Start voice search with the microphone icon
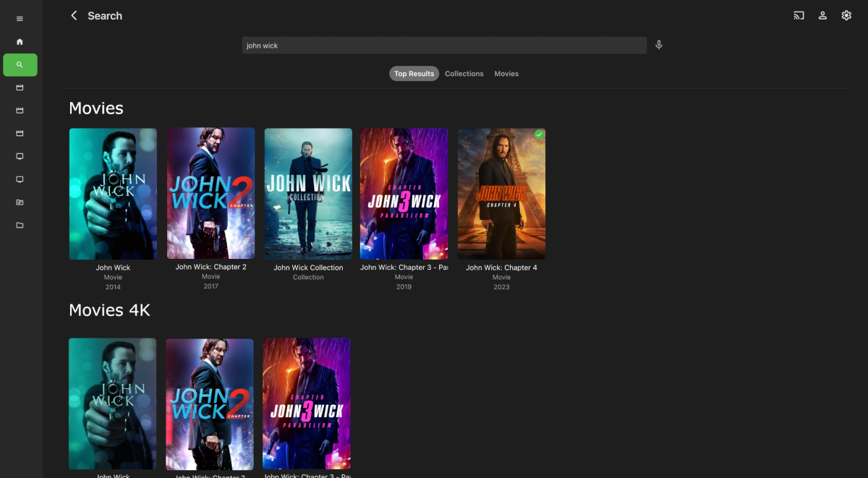The image size is (868, 478). (658, 45)
